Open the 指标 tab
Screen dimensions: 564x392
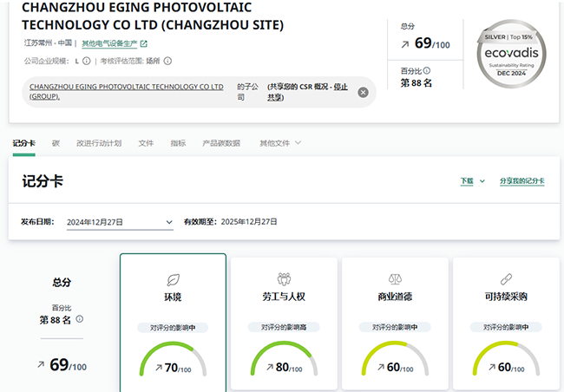pos(178,143)
